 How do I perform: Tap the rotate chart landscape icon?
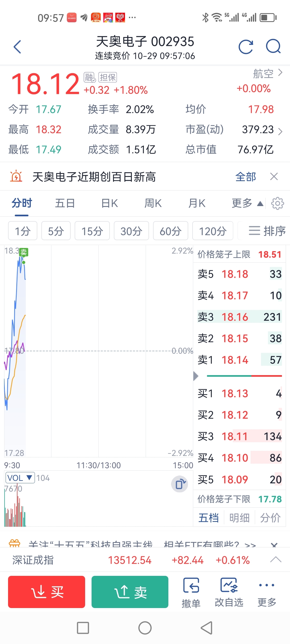(179, 484)
